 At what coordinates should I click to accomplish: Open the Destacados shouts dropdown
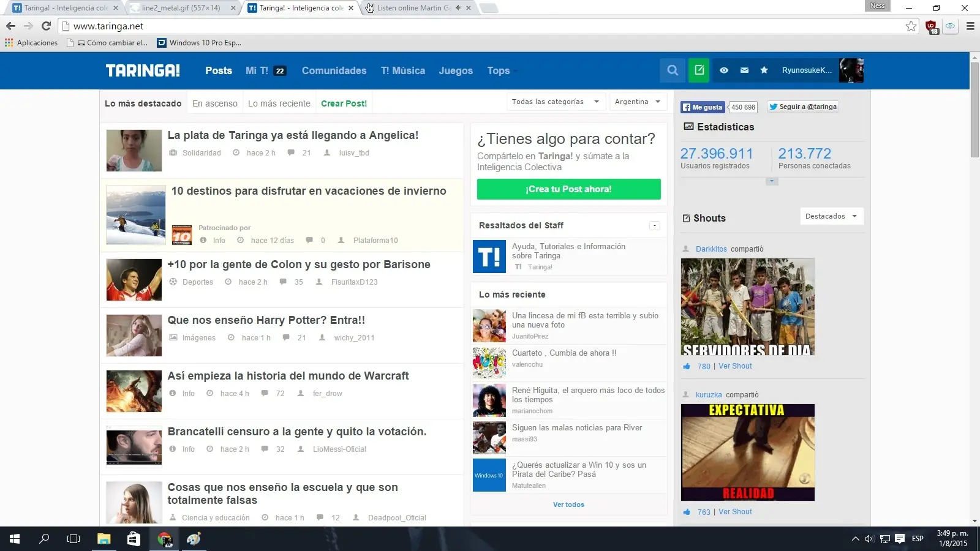tap(832, 216)
